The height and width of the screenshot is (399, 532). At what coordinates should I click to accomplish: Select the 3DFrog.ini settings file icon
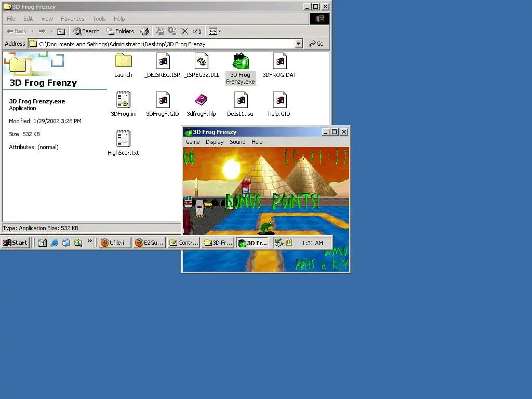point(123,100)
